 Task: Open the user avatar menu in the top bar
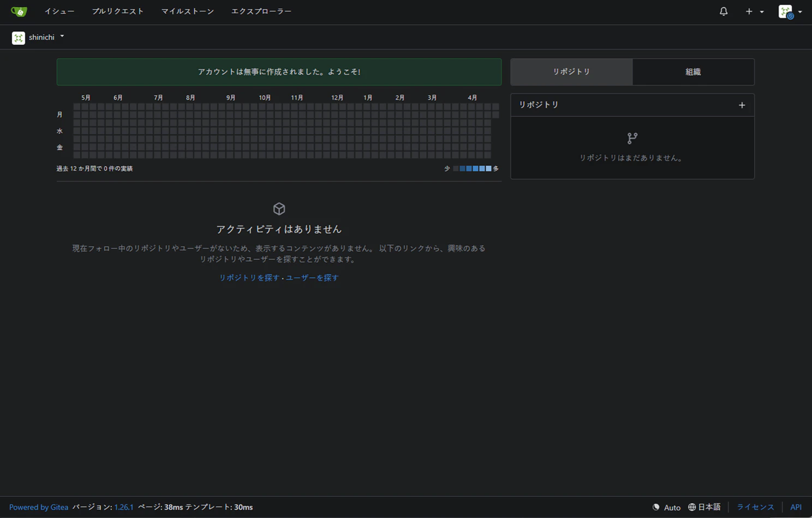[790, 11]
